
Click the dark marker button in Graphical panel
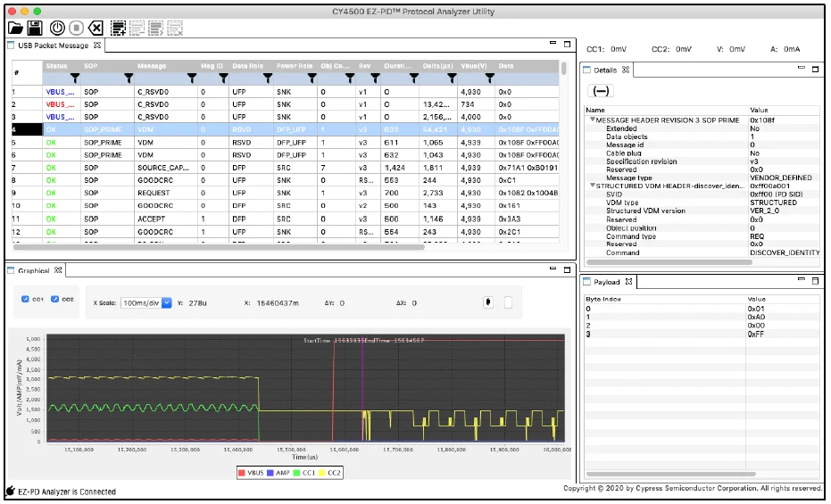point(488,302)
